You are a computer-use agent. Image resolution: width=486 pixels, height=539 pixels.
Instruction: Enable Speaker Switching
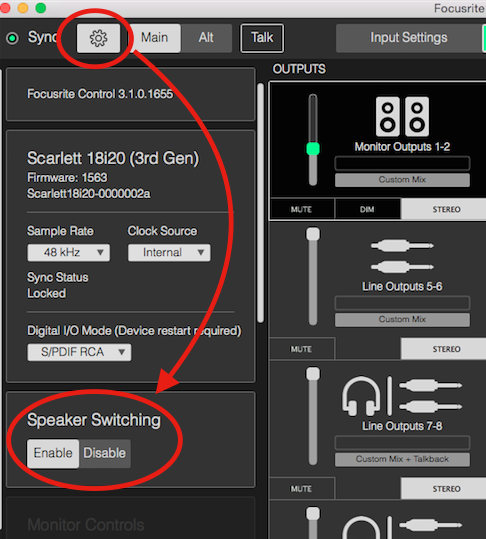pyautogui.click(x=53, y=453)
